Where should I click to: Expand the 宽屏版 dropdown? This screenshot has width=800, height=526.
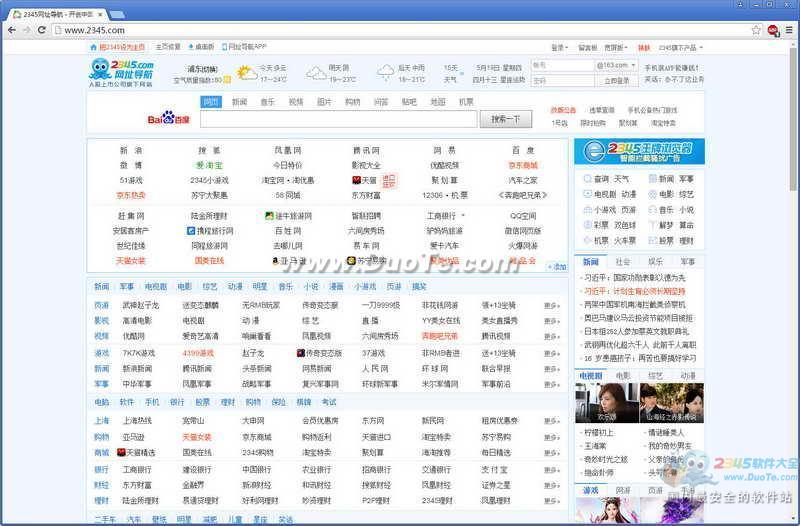pos(616,47)
